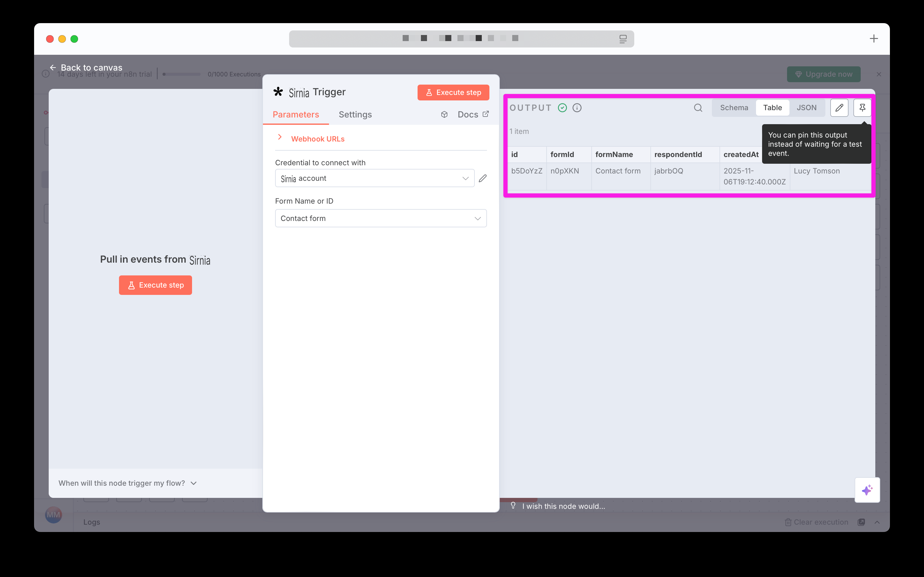Expand the Logs panel chevron
The image size is (924, 577).
pos(877,522)
